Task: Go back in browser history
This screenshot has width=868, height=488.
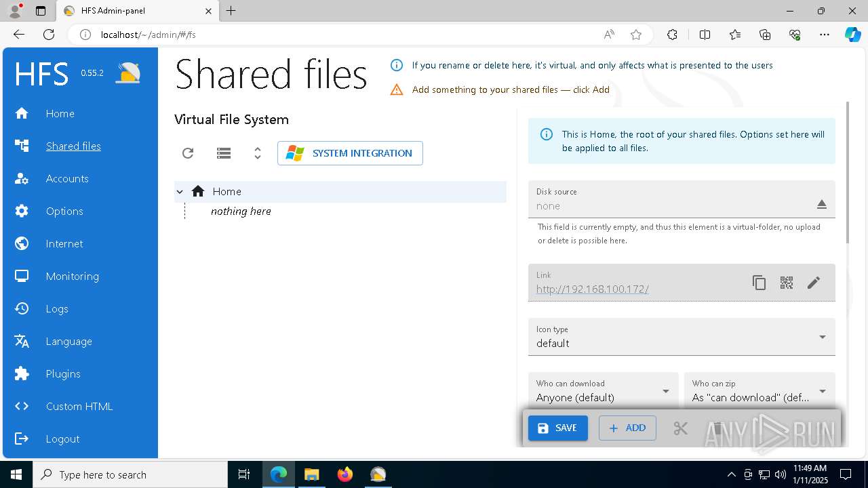Action: tap(19, 35)
